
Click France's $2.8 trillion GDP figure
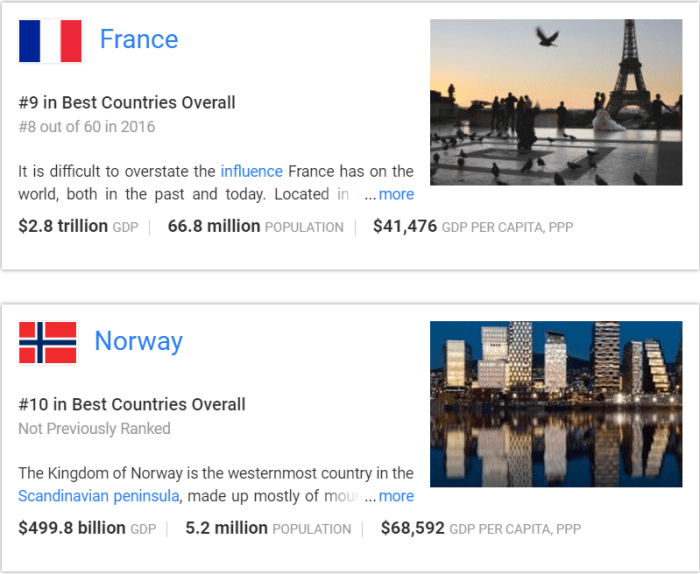63,226
